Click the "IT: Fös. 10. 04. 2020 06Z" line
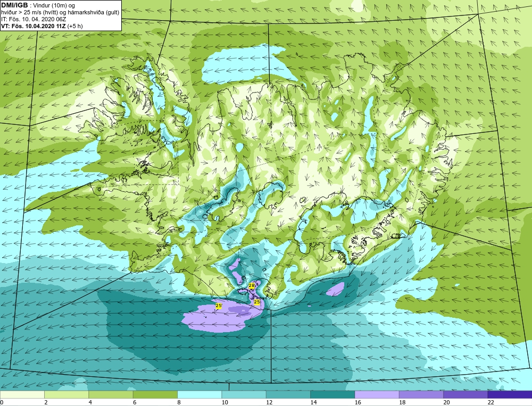Image resolution: width=532 pixels, height=406 pixels. [x=33, y=19]
